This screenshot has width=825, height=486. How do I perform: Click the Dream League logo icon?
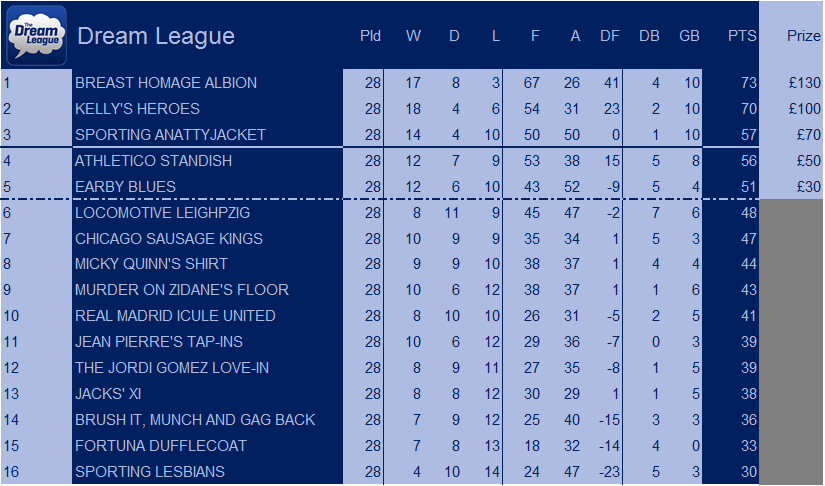tap(37, 35)
